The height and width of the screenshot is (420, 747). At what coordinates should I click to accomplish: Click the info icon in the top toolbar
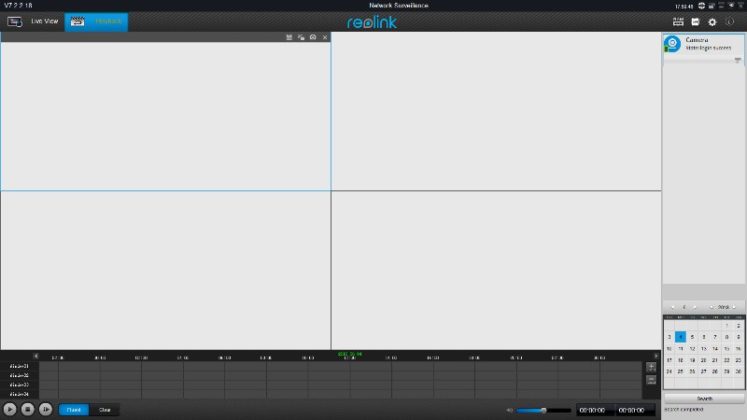point(729,22)
